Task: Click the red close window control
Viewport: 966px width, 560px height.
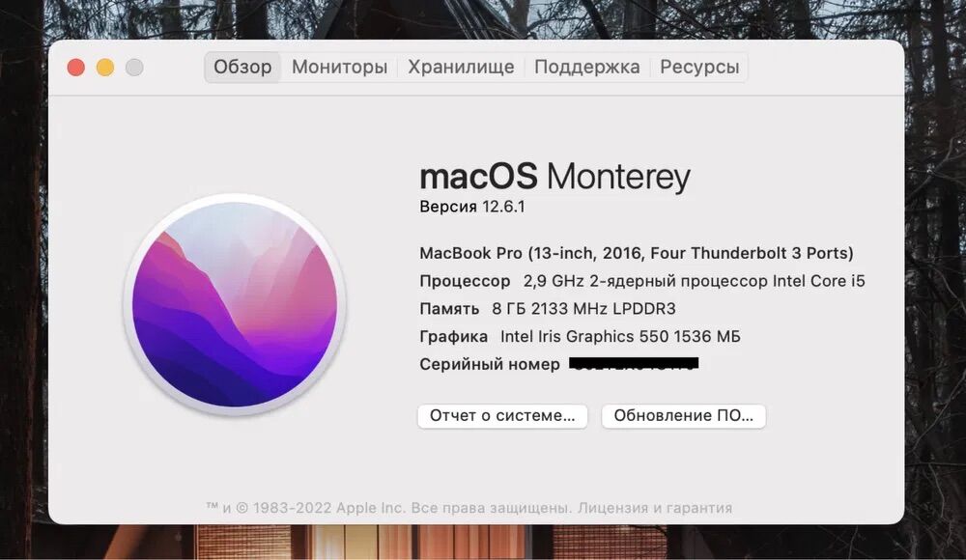Action: [x=74, y=68]
